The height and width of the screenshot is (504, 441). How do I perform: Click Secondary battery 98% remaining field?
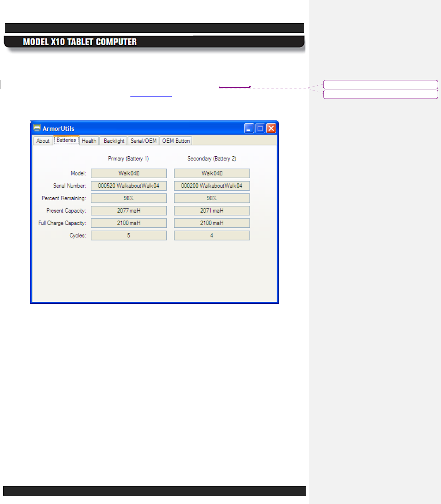pyautogui.click(x=212, y=198)
